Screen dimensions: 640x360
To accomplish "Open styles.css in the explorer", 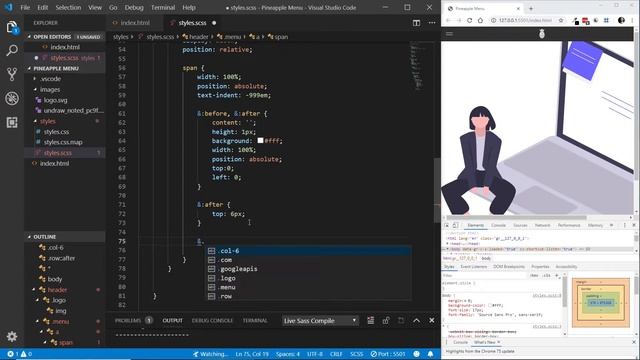I will pos(56,132).
